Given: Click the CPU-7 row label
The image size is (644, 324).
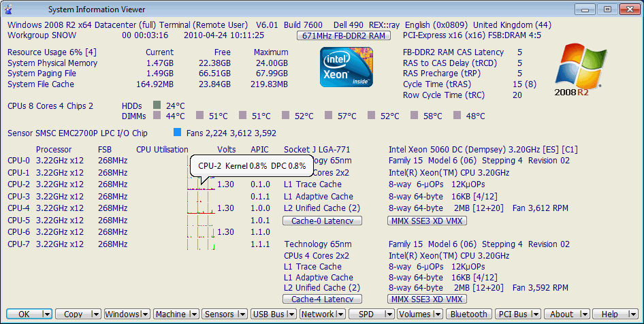Looking at the screenshot, I should [19, 244].
